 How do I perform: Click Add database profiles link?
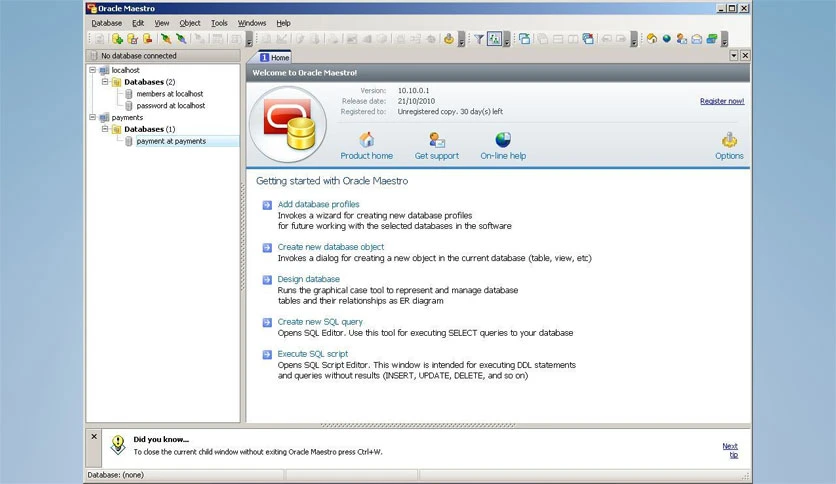point(318,204)
